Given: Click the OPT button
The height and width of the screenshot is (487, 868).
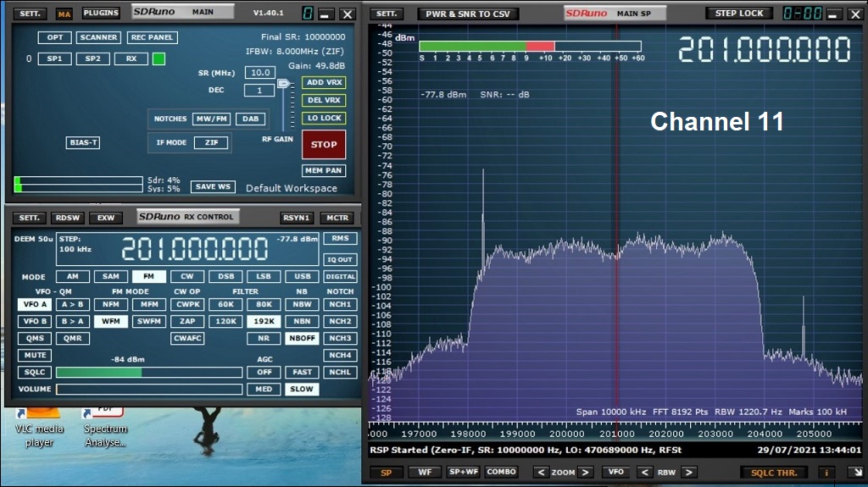Looking at the screenshot, I should click(55, 37).
